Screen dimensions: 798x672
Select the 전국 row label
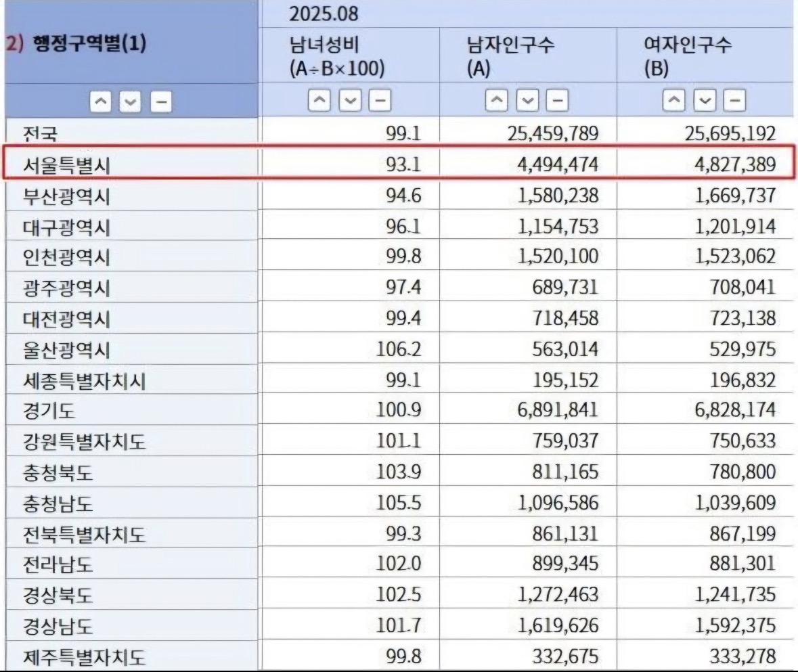[x=41, y=133]
